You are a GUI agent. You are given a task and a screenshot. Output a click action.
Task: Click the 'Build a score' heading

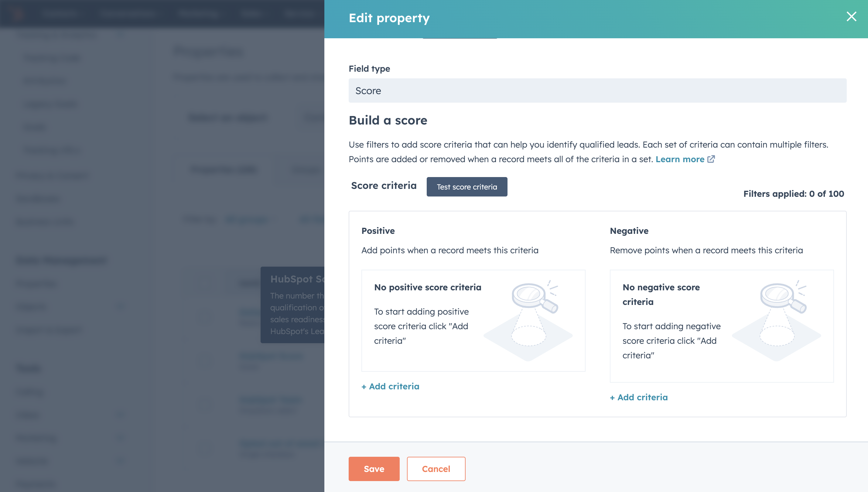click(388, 120)
